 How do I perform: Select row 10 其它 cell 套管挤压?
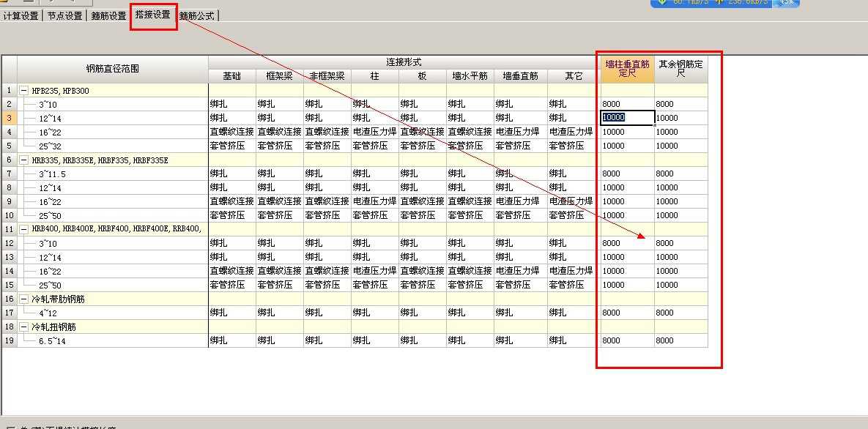574,215
